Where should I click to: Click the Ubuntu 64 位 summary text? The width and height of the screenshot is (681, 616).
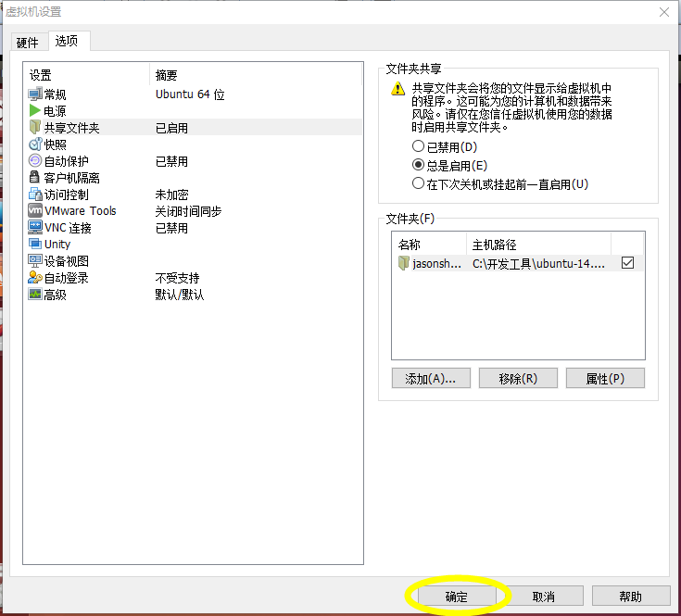190,94
